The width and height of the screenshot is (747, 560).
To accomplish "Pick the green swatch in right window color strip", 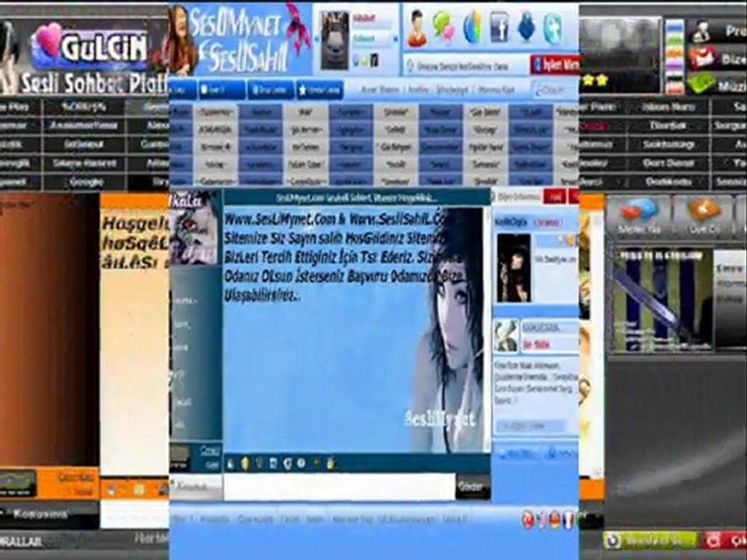I will tap(674, 40).
